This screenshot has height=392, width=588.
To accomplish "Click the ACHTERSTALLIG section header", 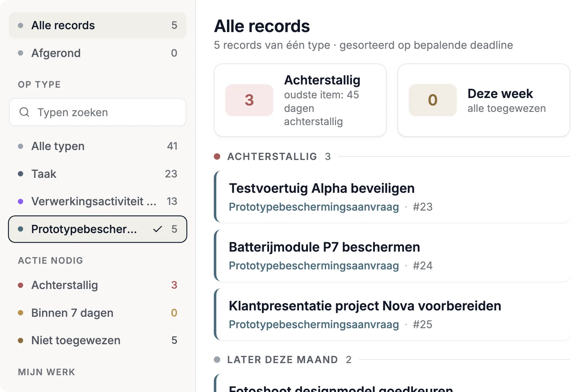I will coord(272,156).
